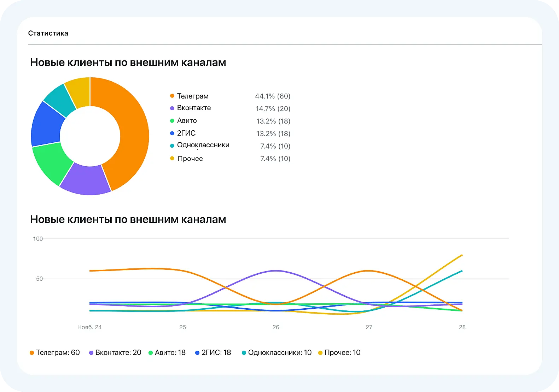Select Авито entry in pie legend
The width and height of the screenshot is (559, 392).
click(187, 121)
